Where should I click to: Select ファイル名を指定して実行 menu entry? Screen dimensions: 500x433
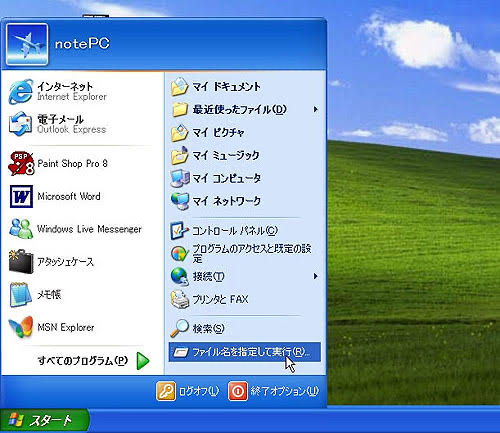(245, 352)
